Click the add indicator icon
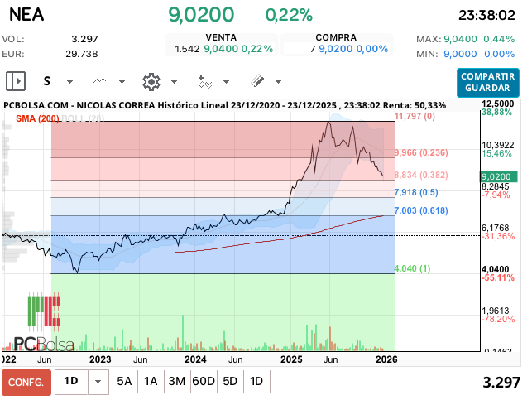Image resolution: width=532 pixels, height=400 pixels. click(x=204, y=81)
